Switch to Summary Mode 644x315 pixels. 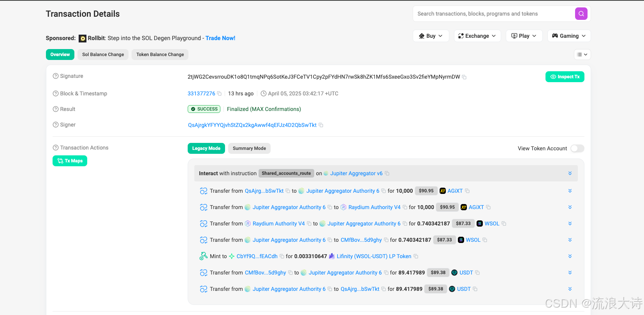point(249,148)
